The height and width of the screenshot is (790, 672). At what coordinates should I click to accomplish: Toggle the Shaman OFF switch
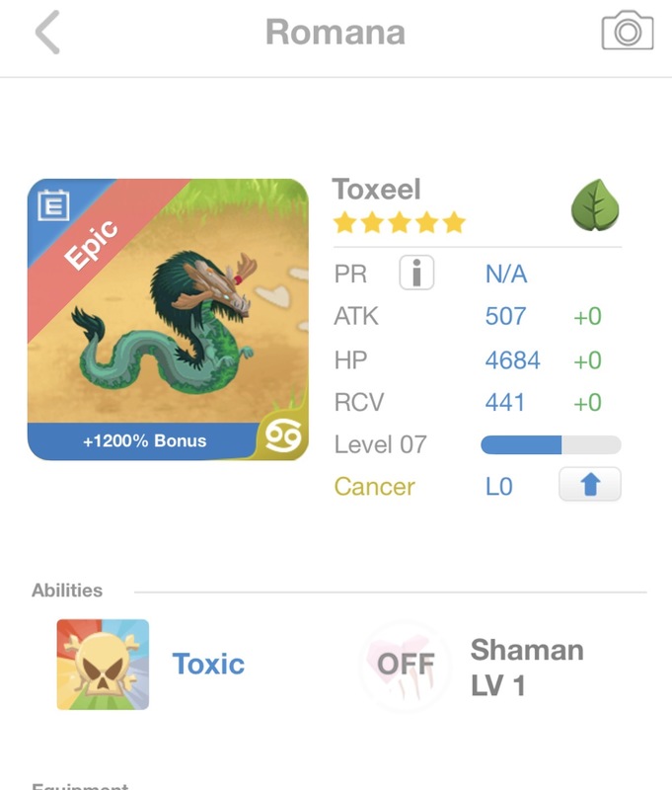click(405, 665)
